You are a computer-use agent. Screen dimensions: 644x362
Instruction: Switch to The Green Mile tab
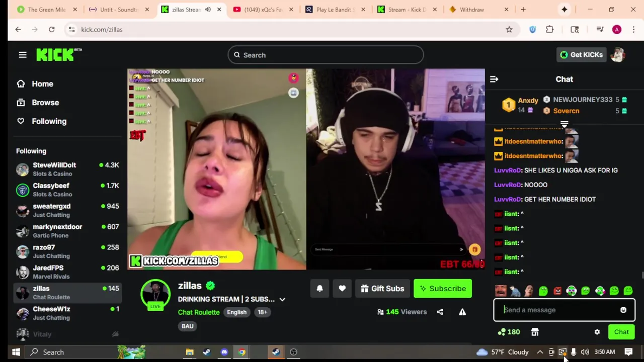(x=47, y=10)
